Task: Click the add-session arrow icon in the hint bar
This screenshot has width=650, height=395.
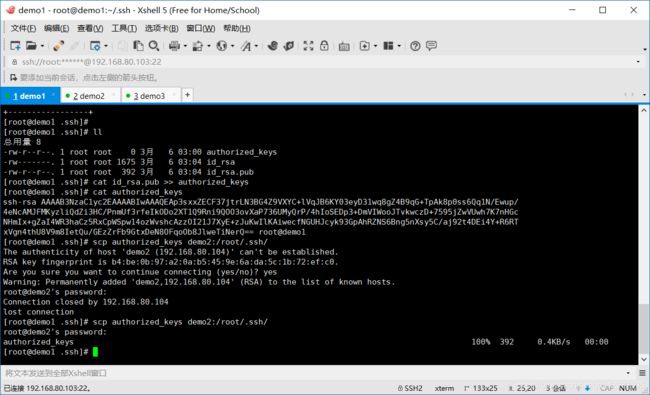Action: (x=13, y=78)
